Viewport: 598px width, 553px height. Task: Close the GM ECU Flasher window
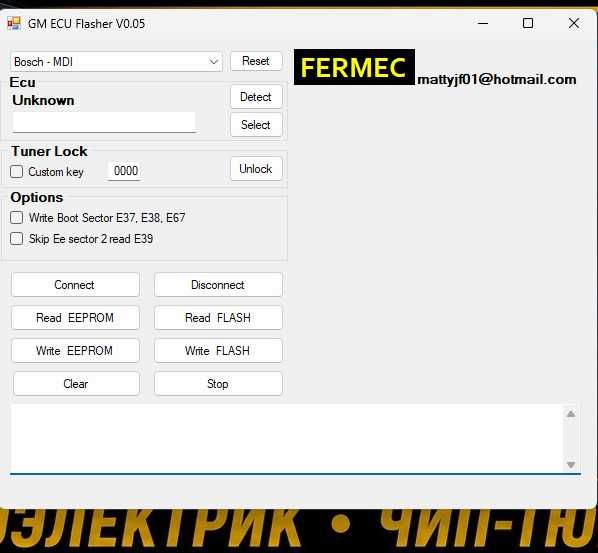pyautogui.click(x=574, y=24)
